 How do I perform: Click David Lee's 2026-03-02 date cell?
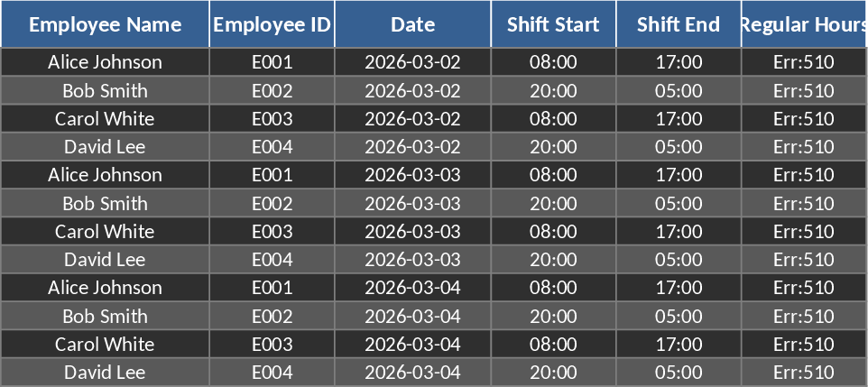(412, 146)
